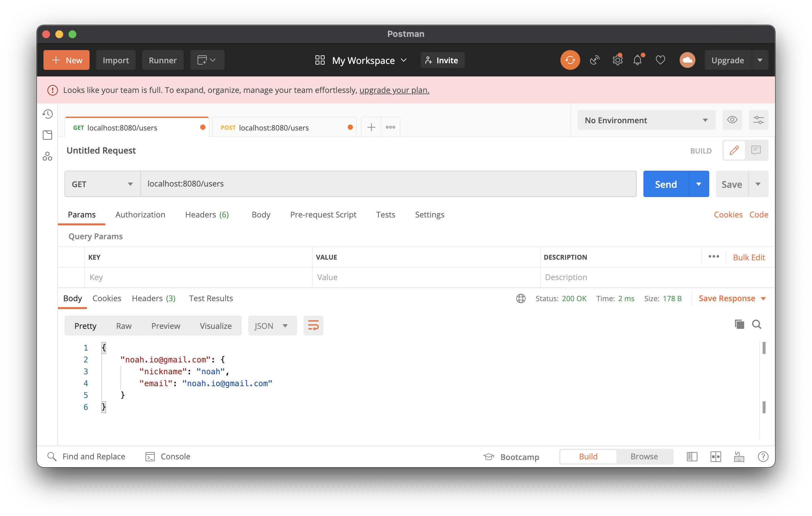Image resolution: width=812 pixels, height=516 pixels.
Task: Select the Visualize response view
Action: click(x=215, y=326)
